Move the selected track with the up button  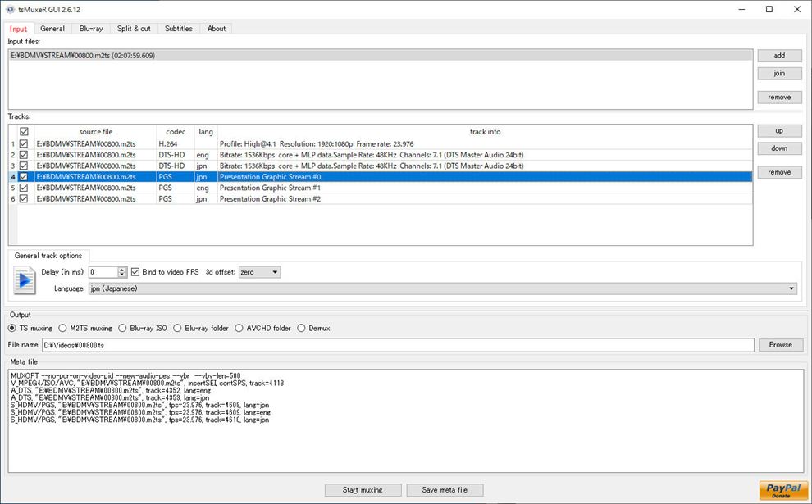coord(779,131)
